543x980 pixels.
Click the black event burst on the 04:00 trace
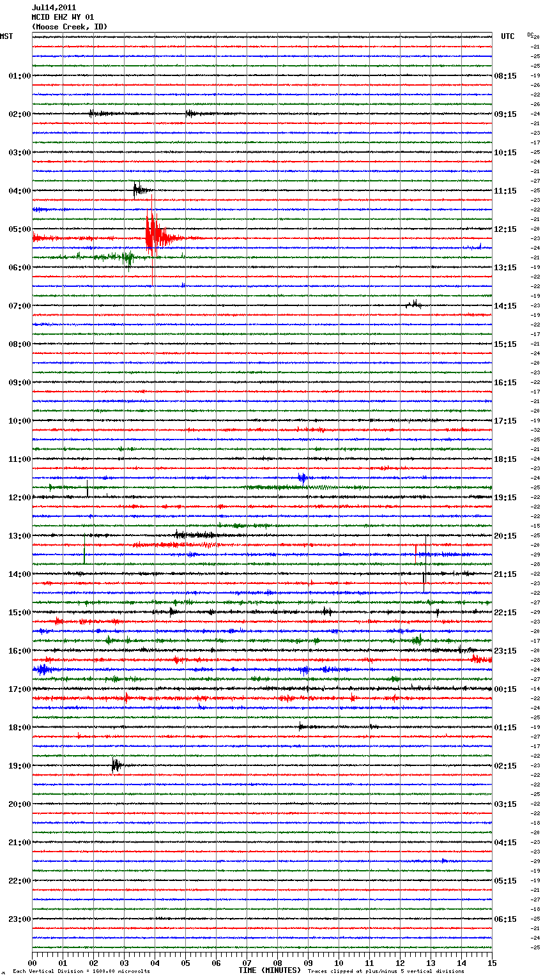coord(141,190)
